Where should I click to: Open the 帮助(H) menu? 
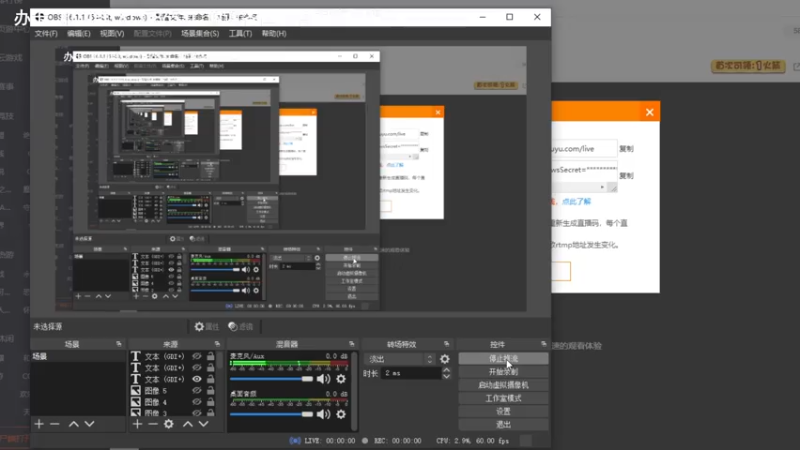(x=274, y=34)
